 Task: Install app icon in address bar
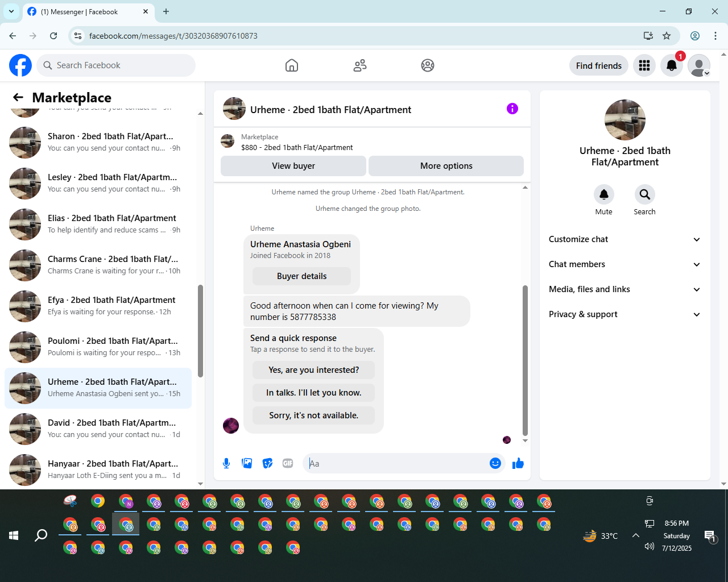tap(648, 36)
